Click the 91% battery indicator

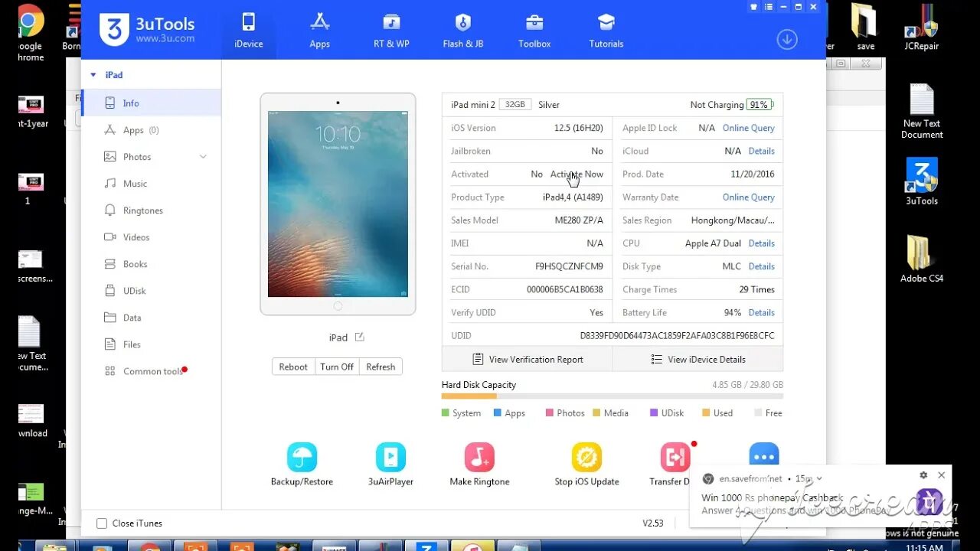pos(759,105)
